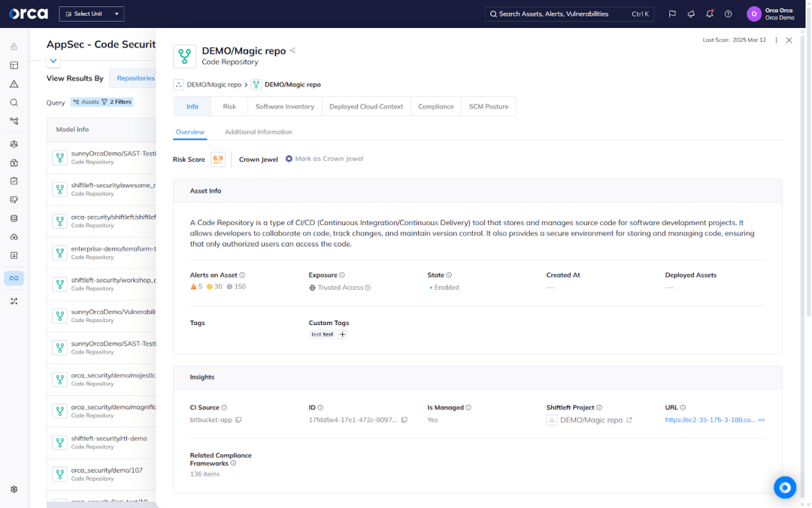Click the 136 items compliance frameworks count
The image size is (812, 508).
[x=205, y=474]
